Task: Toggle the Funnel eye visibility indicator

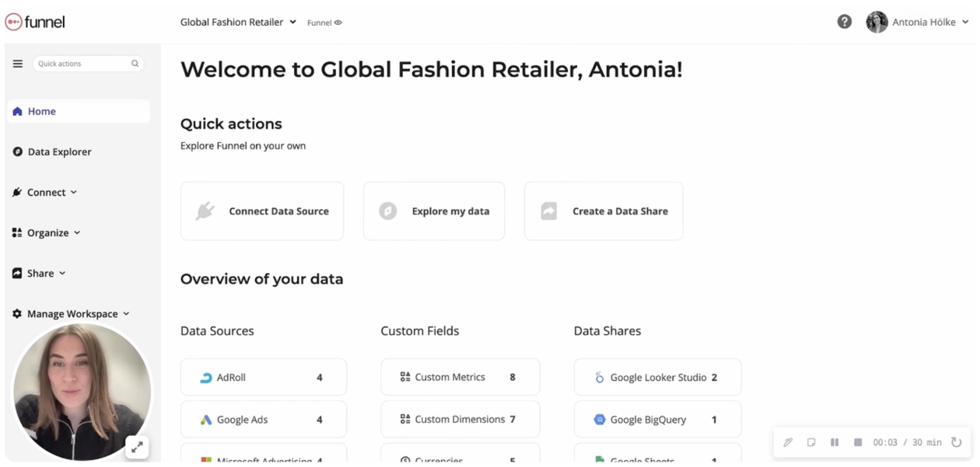Action: 324,23
